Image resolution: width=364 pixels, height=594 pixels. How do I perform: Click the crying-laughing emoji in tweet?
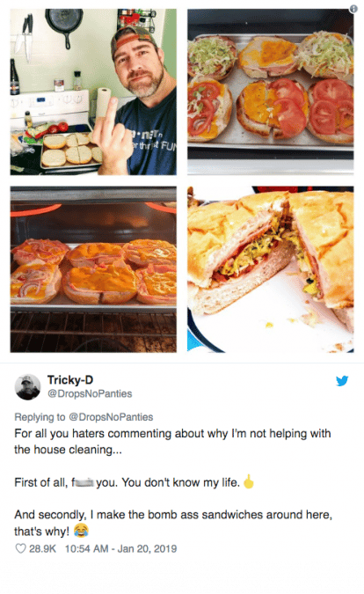point(81,531)
